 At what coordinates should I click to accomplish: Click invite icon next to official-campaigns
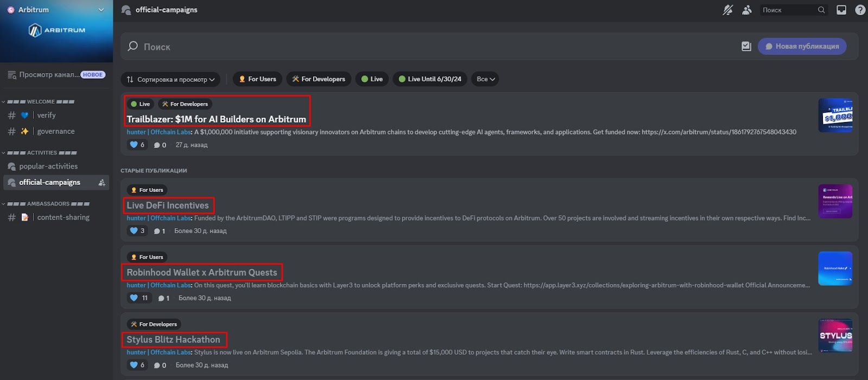tap(101, 183)
